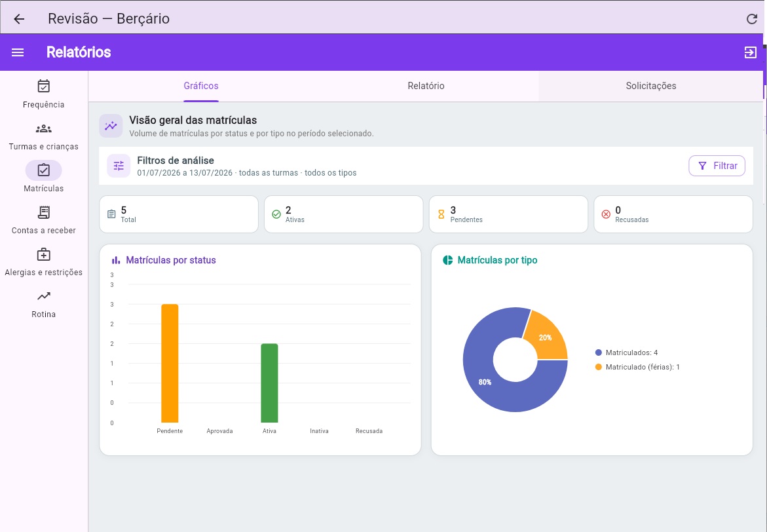Click the orange Pendente bar
Viewport: 767px width, 532px height.
click(170, 363)
